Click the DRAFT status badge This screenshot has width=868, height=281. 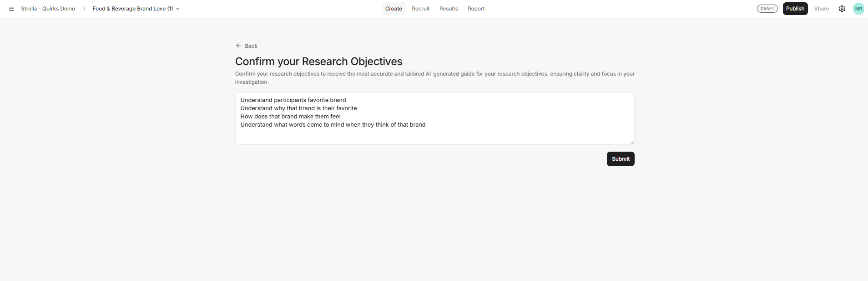click(x=767, y=9)
